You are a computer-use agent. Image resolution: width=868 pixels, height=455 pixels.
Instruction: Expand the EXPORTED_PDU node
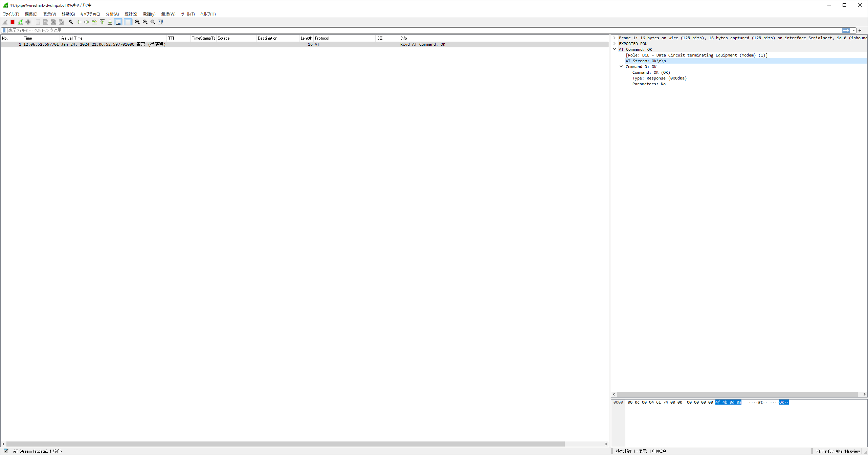[x=615, y=44]
